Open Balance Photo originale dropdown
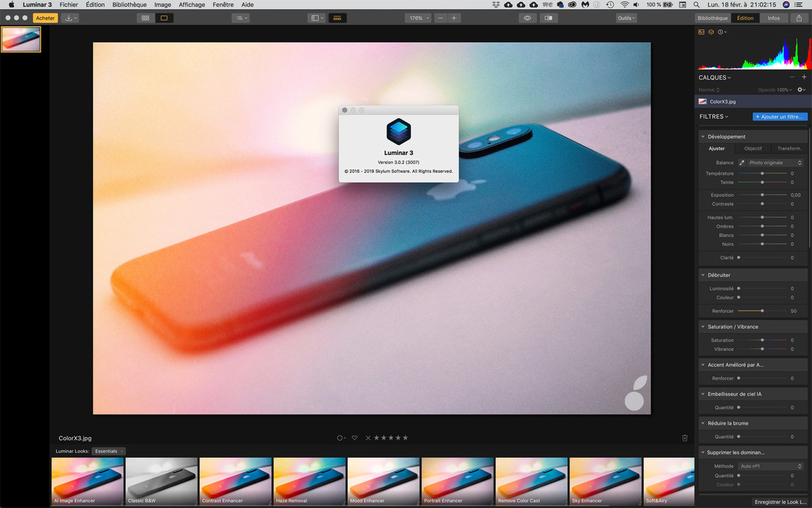 (x=775, y=163)
